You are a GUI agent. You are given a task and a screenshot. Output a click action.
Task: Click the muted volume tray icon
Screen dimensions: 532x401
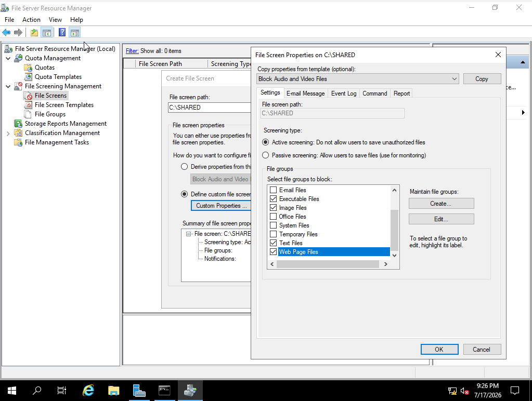[464, 391]
